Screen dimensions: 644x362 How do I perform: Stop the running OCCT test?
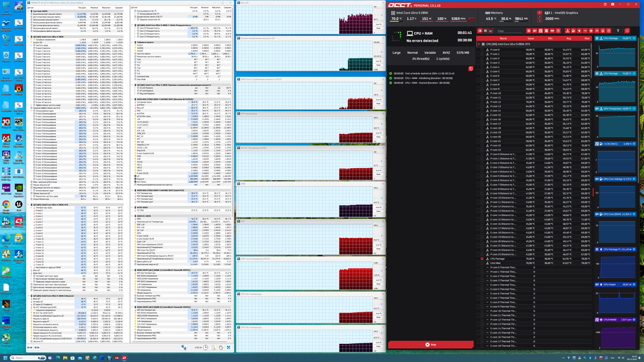[x=430, y=345]
